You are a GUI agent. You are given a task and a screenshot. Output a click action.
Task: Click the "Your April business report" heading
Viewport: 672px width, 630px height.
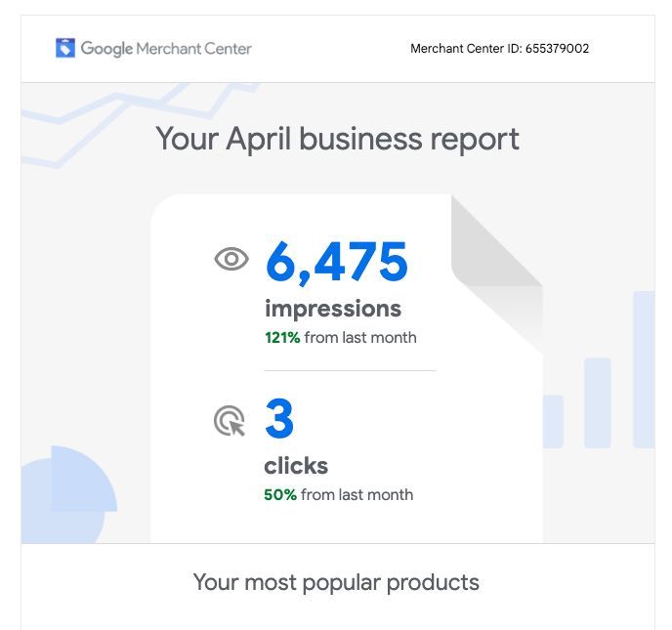click(x=337, y=139)
